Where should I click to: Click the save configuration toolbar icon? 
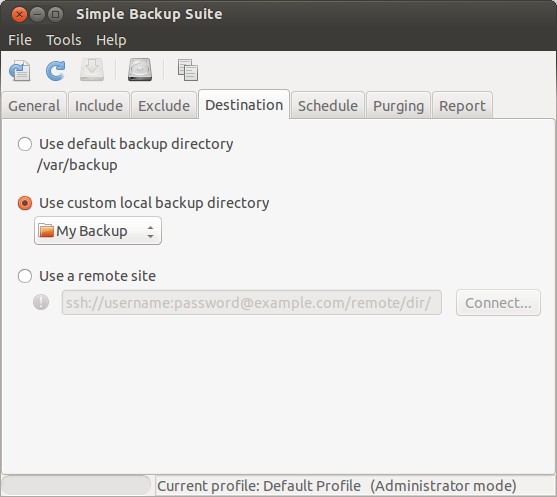(x=20, y=70)
